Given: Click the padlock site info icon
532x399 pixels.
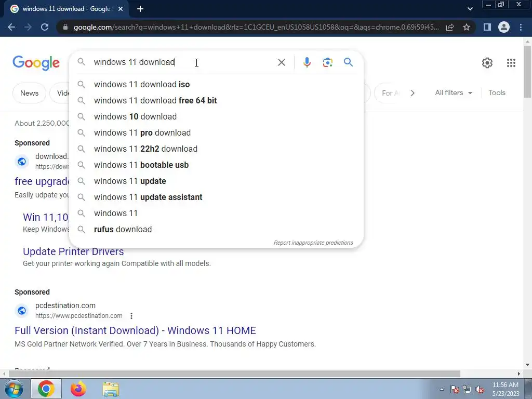Looking at the screenshot, I should (65, 27).
